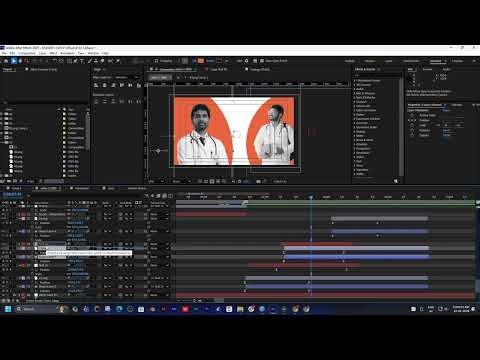Click the current time indicator on the timeline ruler
The height and width of the screenshot is (360, 480).
coord(311,197)
